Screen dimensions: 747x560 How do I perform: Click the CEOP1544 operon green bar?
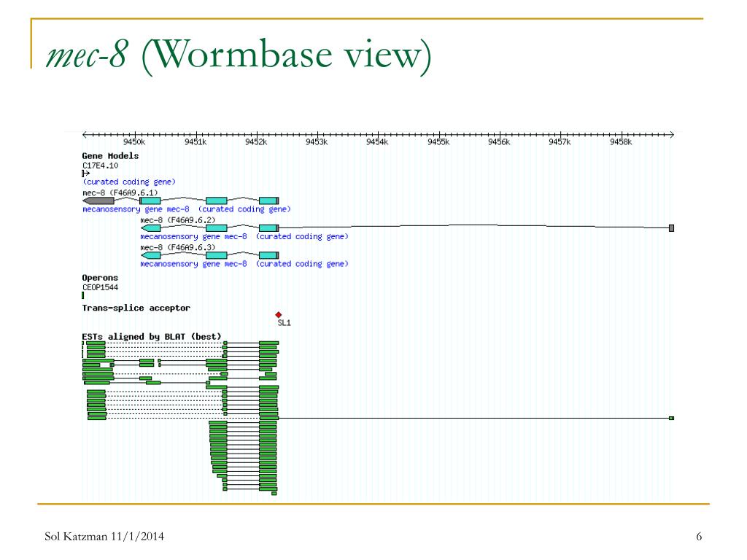(83, 295)
